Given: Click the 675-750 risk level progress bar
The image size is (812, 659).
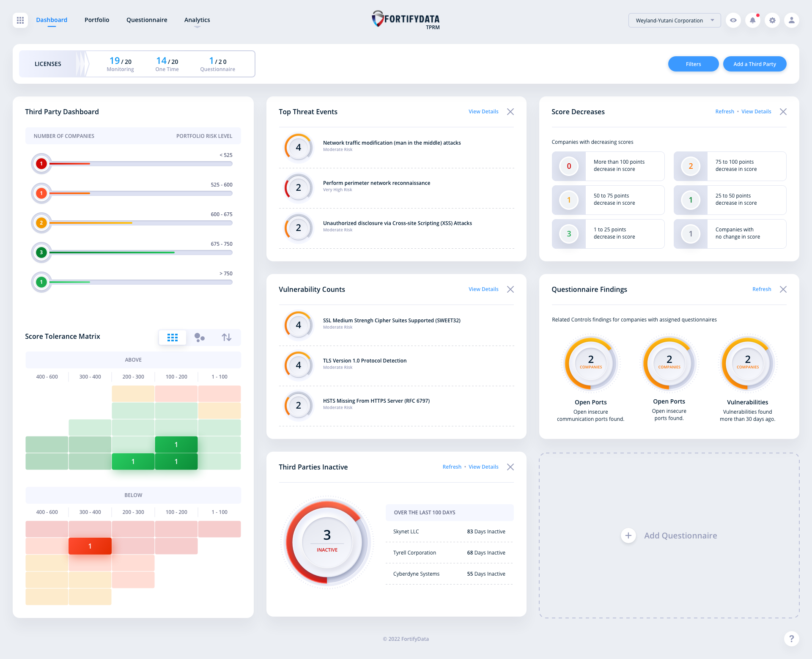Looking at the screenshot, I should click(140, 252).
